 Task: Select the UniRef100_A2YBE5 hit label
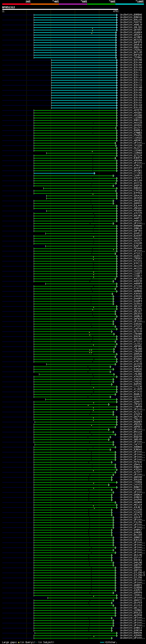pos(131,37)
